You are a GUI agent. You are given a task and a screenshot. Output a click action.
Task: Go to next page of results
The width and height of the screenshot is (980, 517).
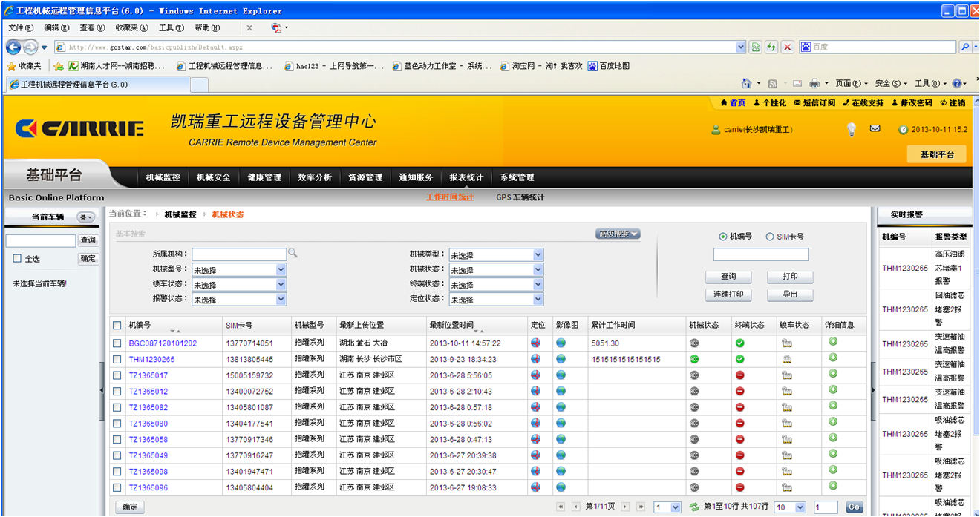pos(625,507)
